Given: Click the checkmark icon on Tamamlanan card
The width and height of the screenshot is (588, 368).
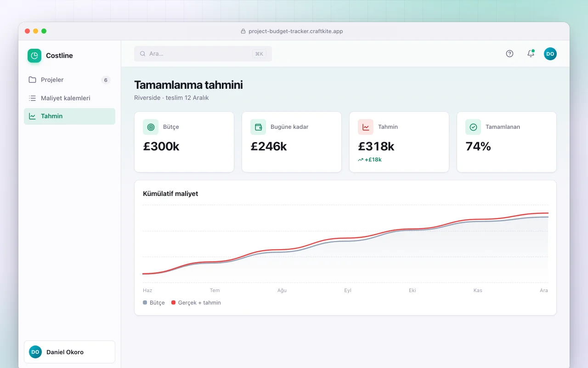Looking at the screenshot, I should 473,127.
